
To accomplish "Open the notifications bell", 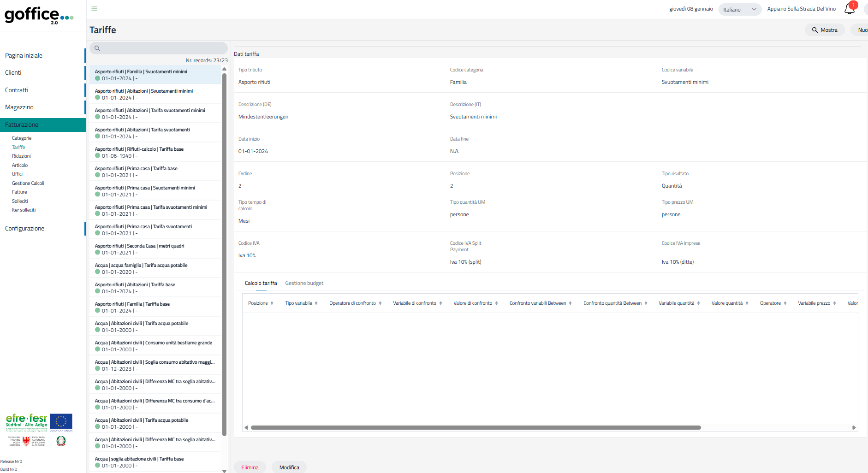I will [x=849, y=9].
